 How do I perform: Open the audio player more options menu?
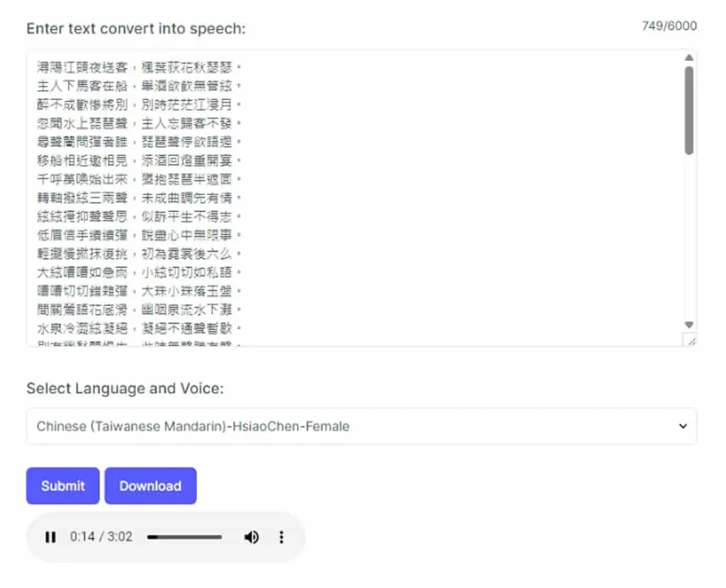tap(281, 537)
